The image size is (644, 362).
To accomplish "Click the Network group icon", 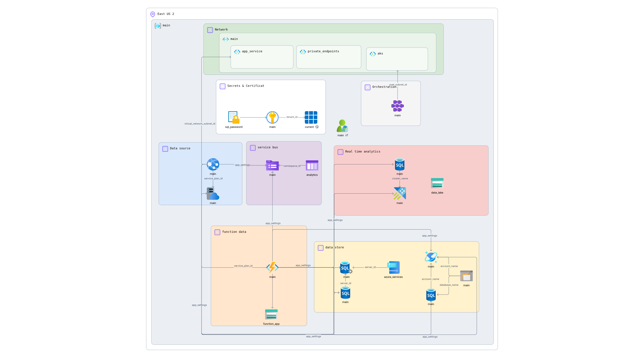I will (210, 30).
